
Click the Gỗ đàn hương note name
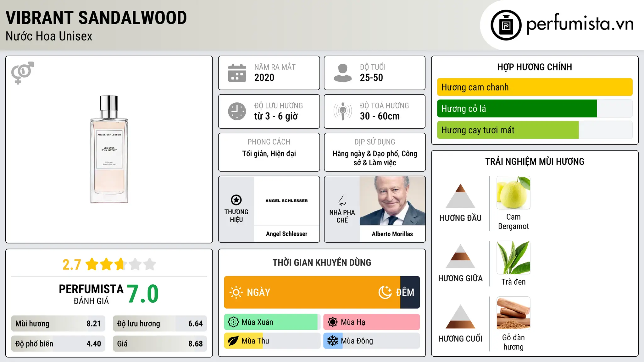click(x=514, y=342)
